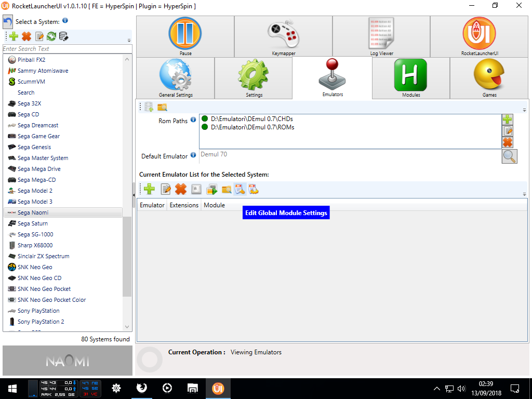Open Edit Global Module Settings icon
Viewport: 532px width, 399px height.
[240, 190]
